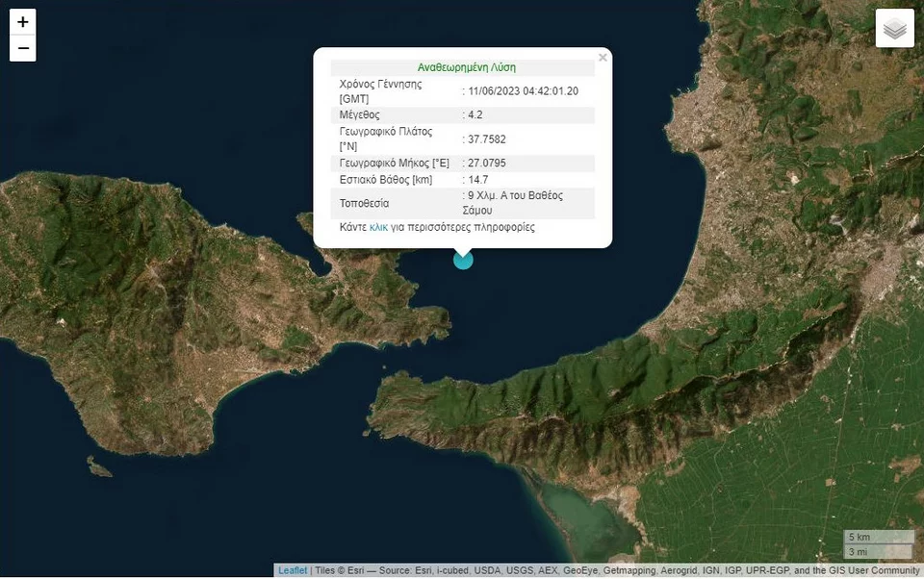Image resolution: width=924 pixels, height=579 pixels.
Task: Click the location text '9 Χλμ. Α του Βαθέος Σάμου'
Action: click(515, 203)
